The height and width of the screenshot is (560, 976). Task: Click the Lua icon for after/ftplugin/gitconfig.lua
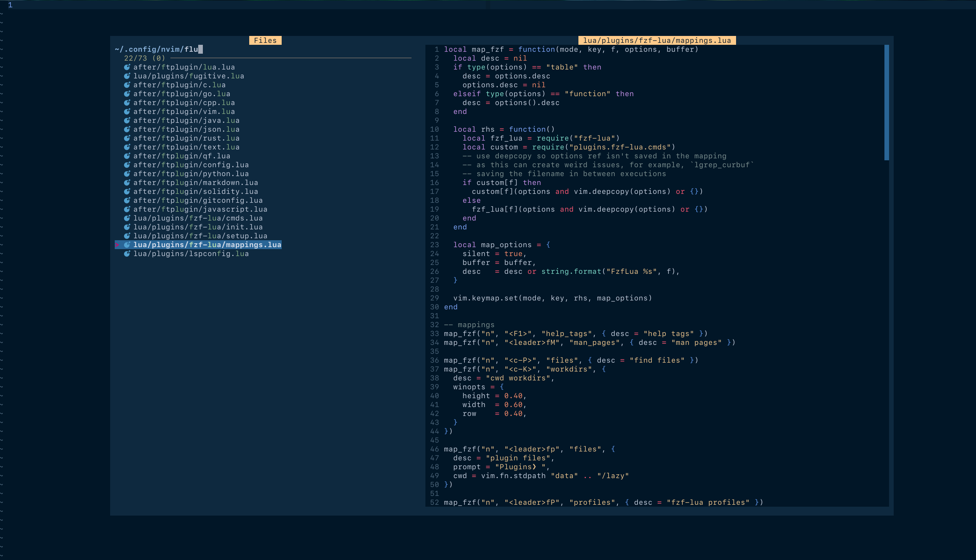(x=128, y=200)
